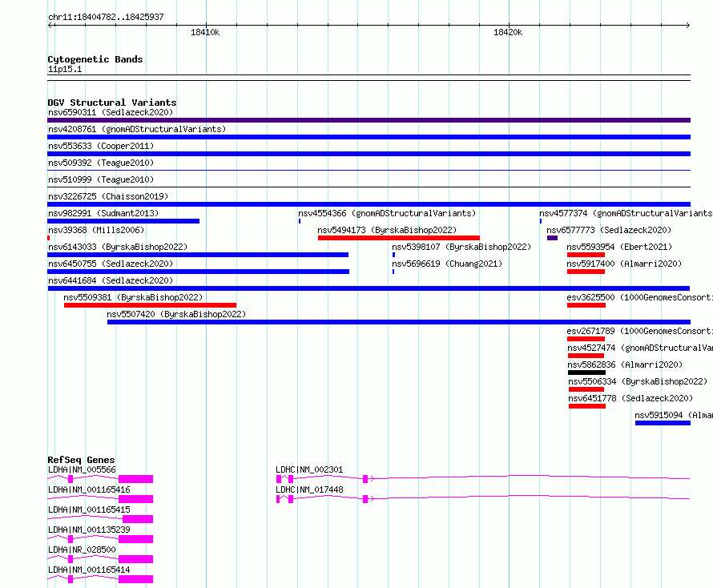Open the nsv5506334 (ByrskaBishop2022) label
The width and height of the screenshot is (713, 588).
point(638,381)
